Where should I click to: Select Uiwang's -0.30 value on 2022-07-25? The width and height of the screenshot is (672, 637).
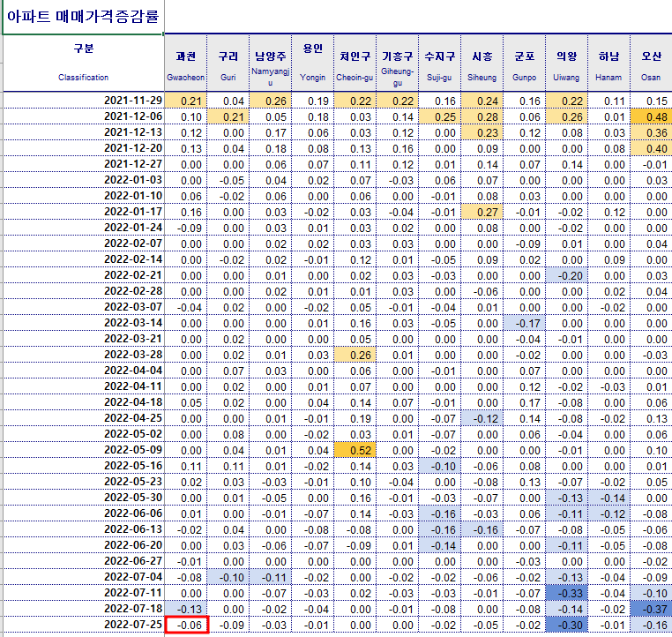566,624
